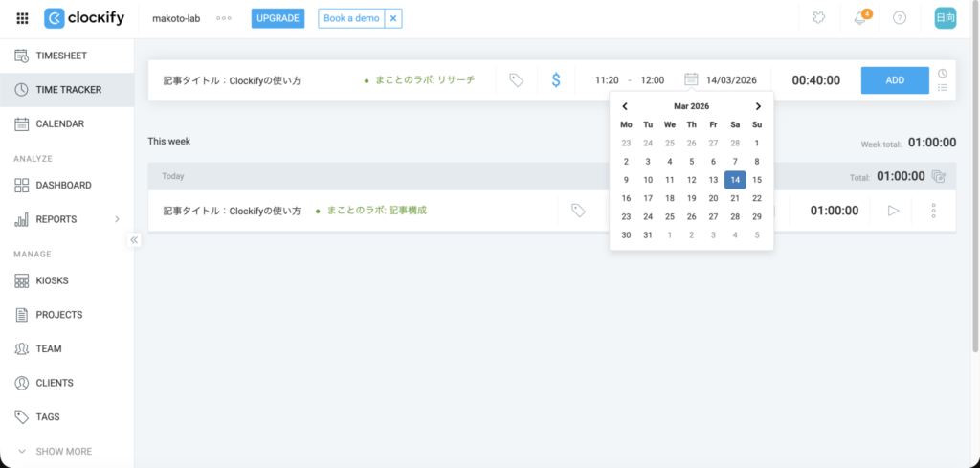Open Dashboard in the sidebar
This screenshot has height=468, width=980.
coord(63,185)
